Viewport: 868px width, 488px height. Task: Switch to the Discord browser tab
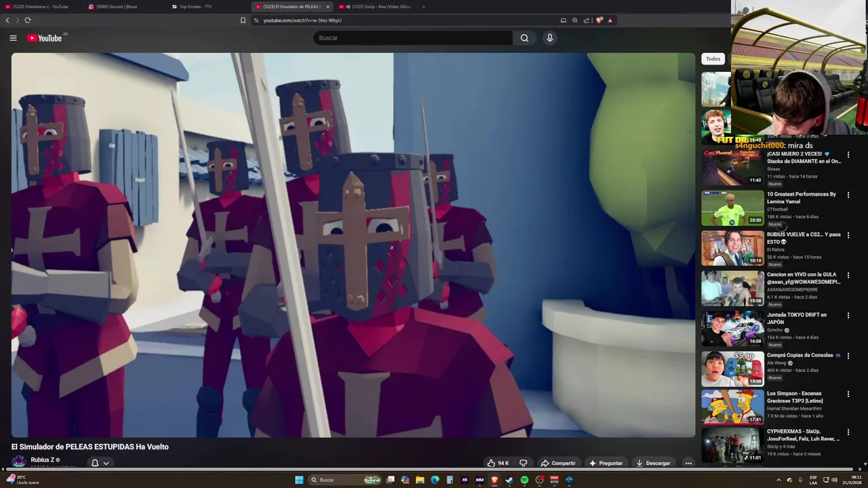click(125, 7)
